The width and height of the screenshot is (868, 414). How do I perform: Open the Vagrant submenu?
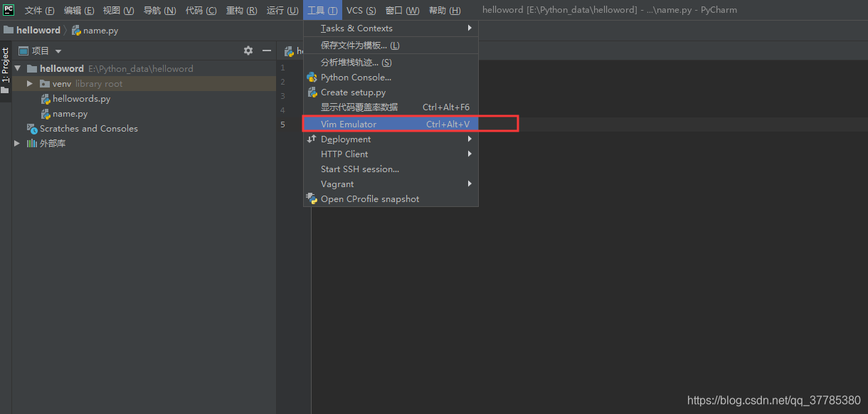click(x=391, y=184)
